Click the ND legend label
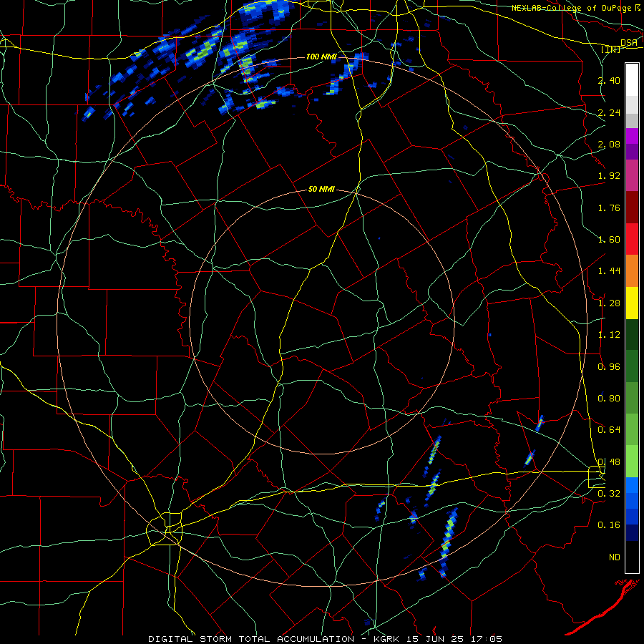 pos(615,557)
